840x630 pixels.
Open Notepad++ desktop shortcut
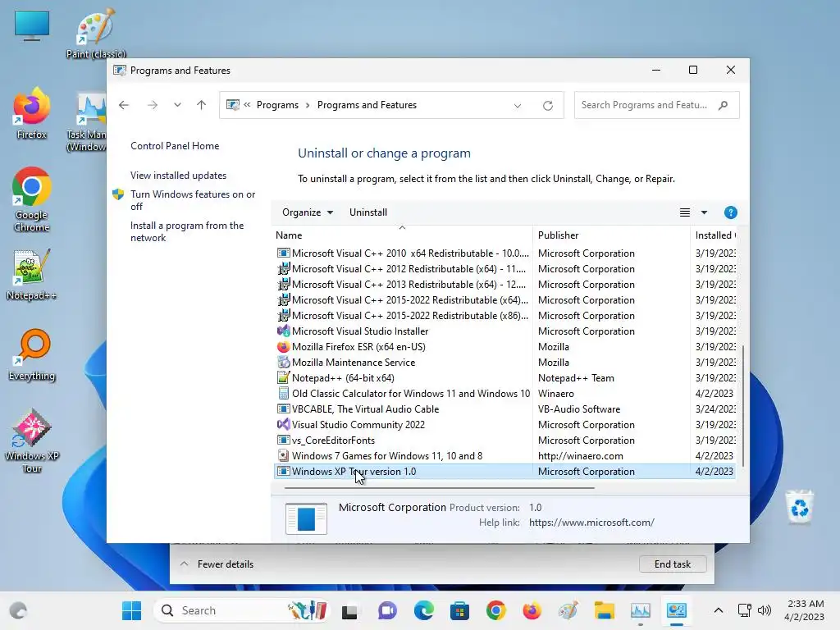(31, 274)
